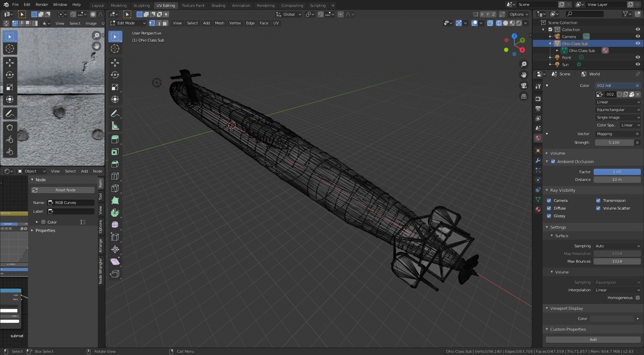
Task: Hide the Camera in outliner
Action: [638, 36]
